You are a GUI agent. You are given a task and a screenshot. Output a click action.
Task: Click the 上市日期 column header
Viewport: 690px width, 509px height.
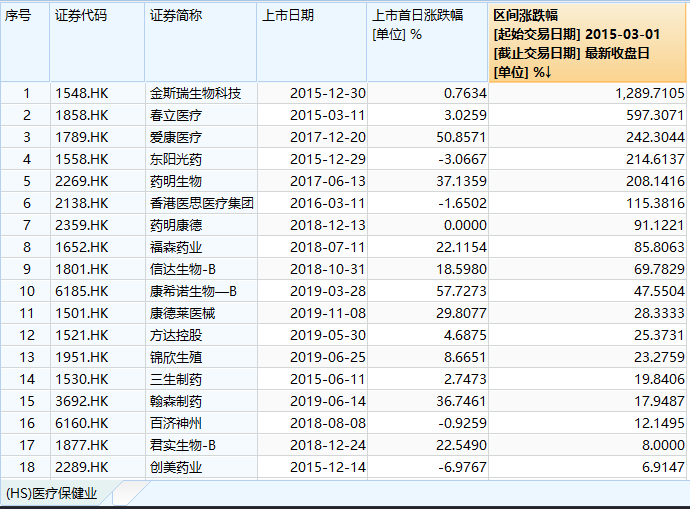point(312,43)
